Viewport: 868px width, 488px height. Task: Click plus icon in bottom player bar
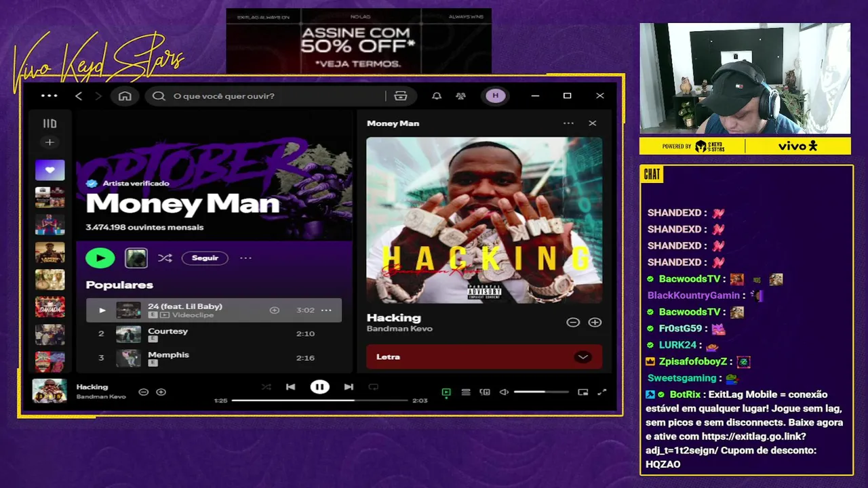pos(161,392)
